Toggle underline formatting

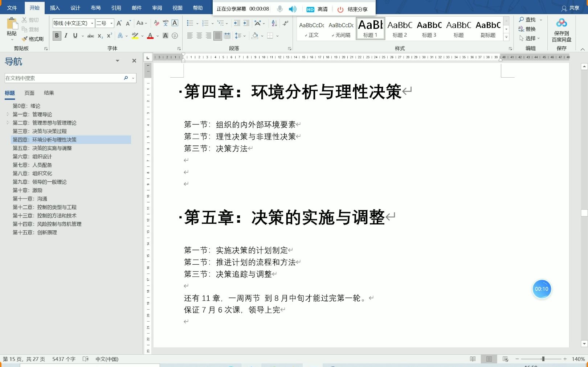click(75, 36)
